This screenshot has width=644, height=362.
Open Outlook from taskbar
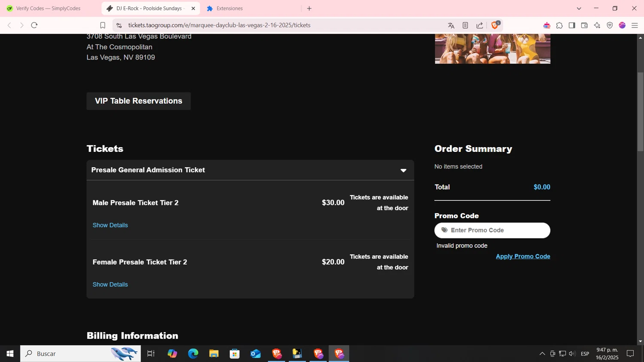tap(256, 353)
